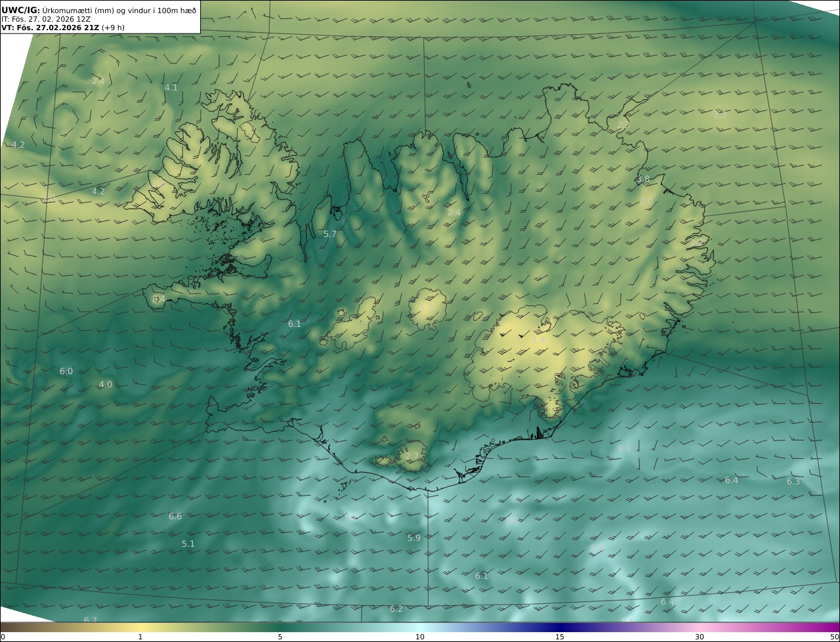840x642 pixels.
Task: Select the 6.2 value label
Action: coord(396,609)
